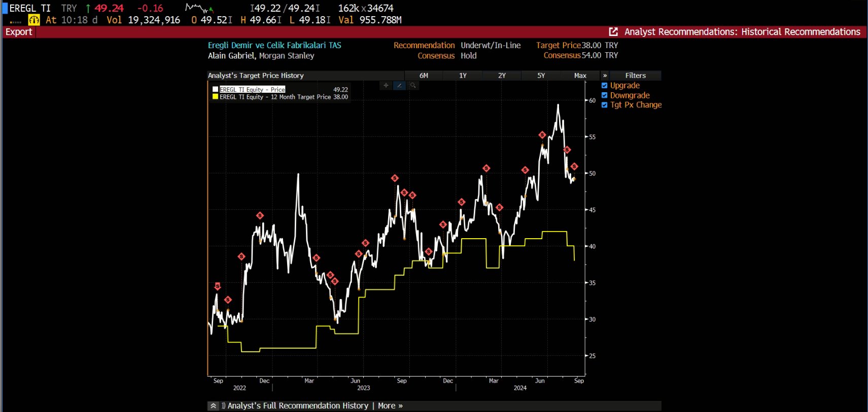Viewport: 868px width, 412px height.
Task: Click the green up-arrow next to price 49.24
Action: pos(88,9)
